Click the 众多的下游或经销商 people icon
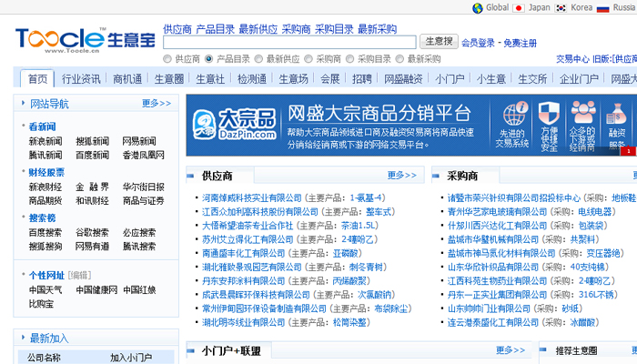Viewport: 637px width, 364px height. [x=582, y=113]
